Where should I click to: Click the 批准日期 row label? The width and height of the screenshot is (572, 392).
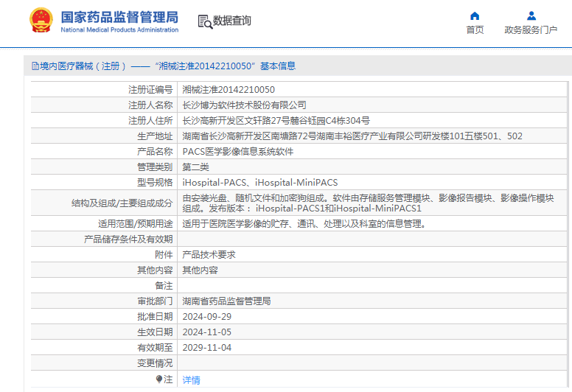[x=155, y=317]
